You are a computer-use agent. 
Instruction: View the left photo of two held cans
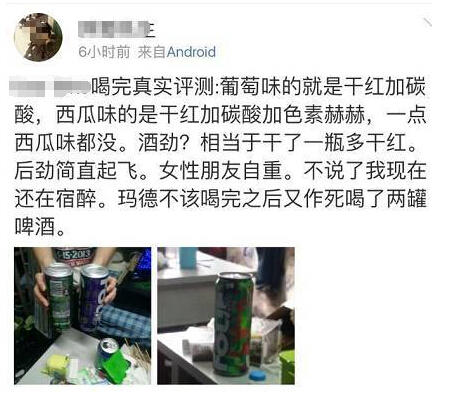pos(82,316)
